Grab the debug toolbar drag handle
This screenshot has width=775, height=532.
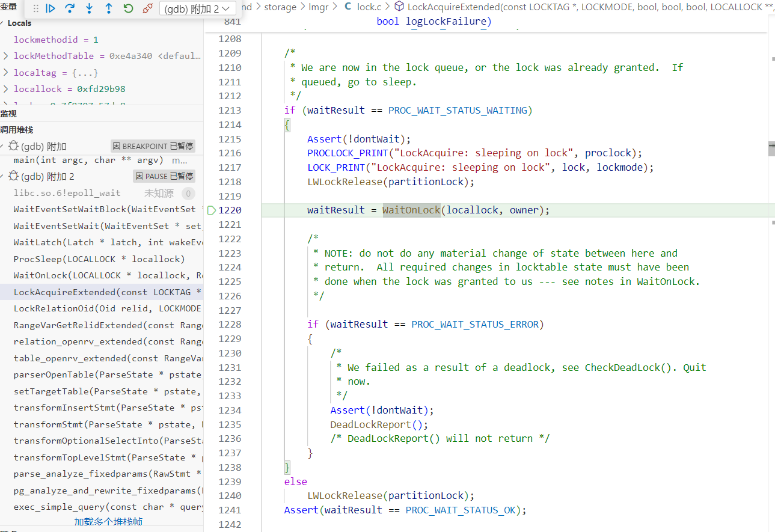[x=35, y=8]
